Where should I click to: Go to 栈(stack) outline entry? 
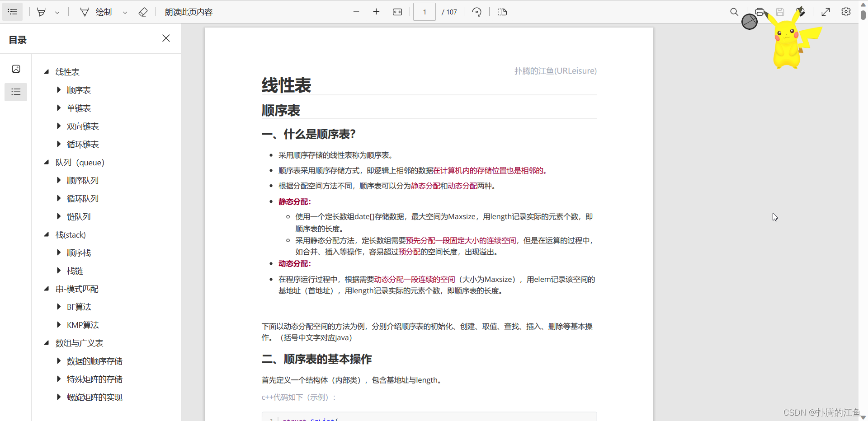point(71,235)
